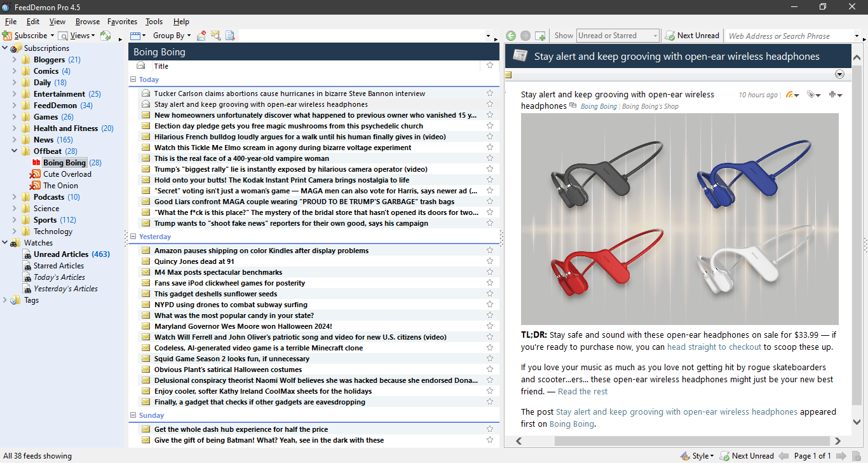Expand the Tags node
868x463 pixels.
click(x=5, y=300)
